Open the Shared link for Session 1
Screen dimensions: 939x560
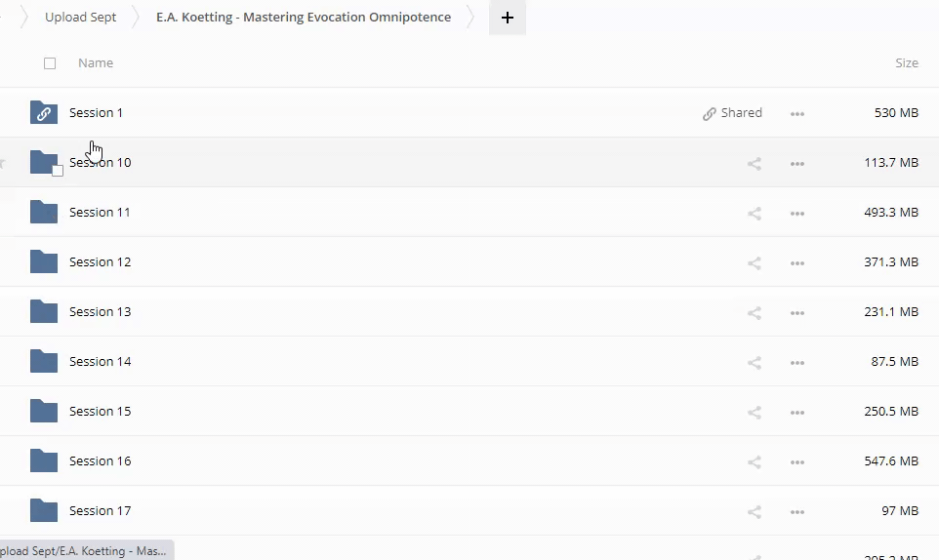click(x=732, y=113)
